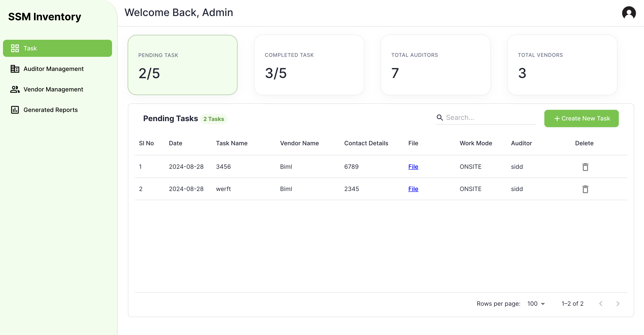Click in the Search input field

[x=489, y=118]
